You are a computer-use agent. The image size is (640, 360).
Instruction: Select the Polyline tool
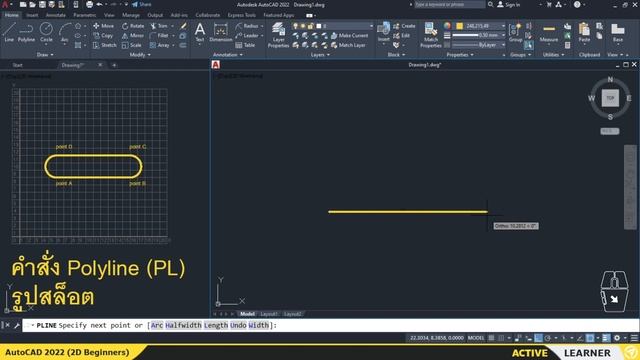click(x=26, y=32)
